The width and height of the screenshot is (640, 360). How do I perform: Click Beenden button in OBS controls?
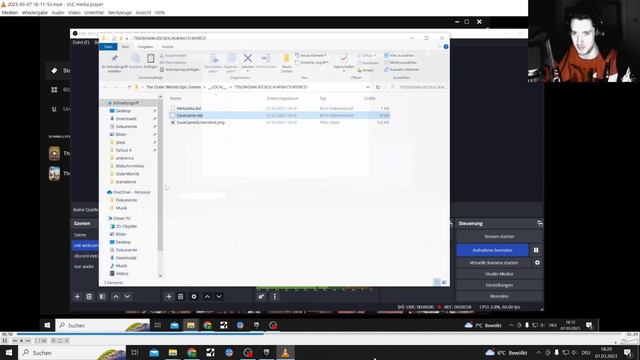click(x=499, y=296)
